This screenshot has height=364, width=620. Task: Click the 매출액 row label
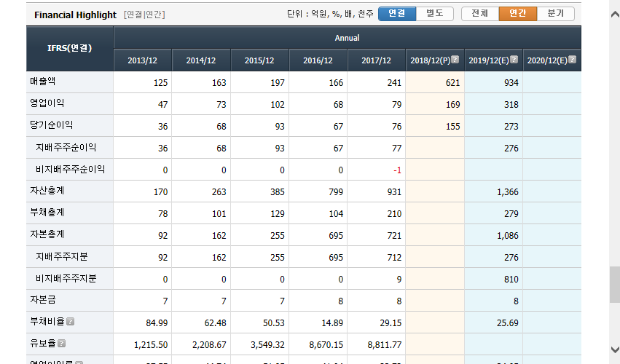click(x=43, y=82)
